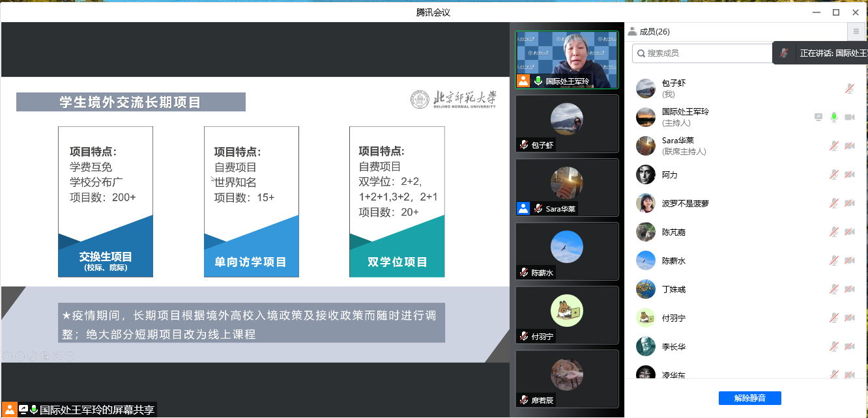
Task: Click muted mic icon for 波罗不是菠萝
Action: click(x=833, y=203)
